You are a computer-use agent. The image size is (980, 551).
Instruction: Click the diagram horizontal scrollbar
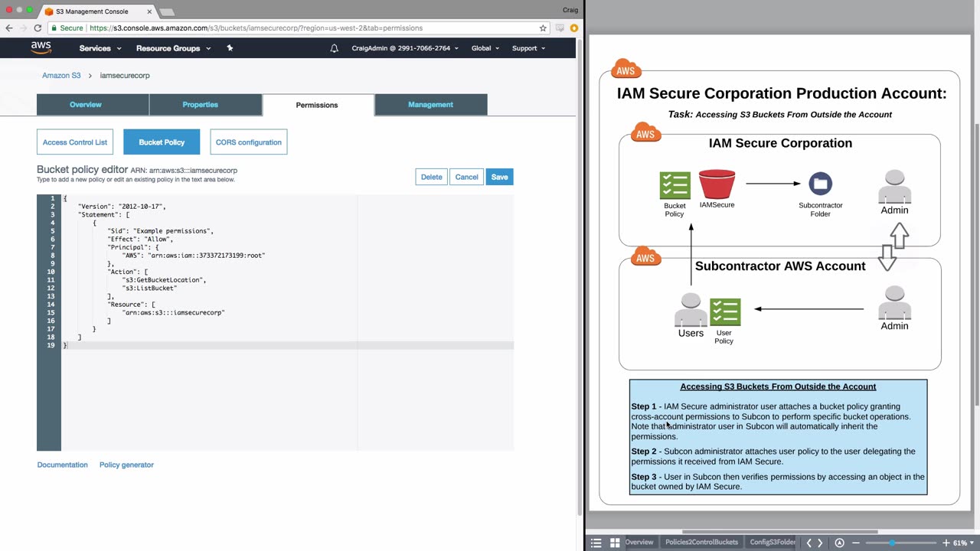point(779,532)
